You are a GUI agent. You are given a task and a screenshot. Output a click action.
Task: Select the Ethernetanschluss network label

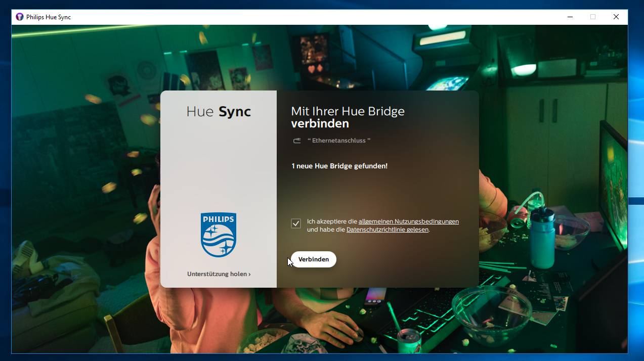[x=338, y=141]
